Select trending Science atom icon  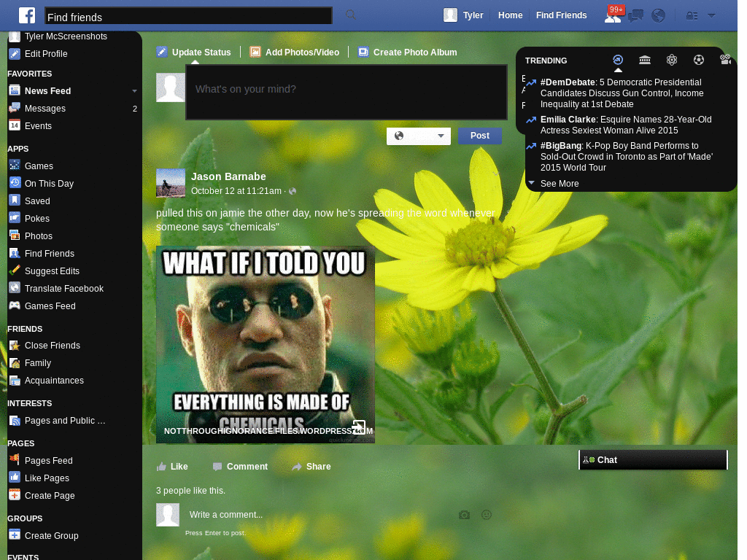tap(672, 60)
